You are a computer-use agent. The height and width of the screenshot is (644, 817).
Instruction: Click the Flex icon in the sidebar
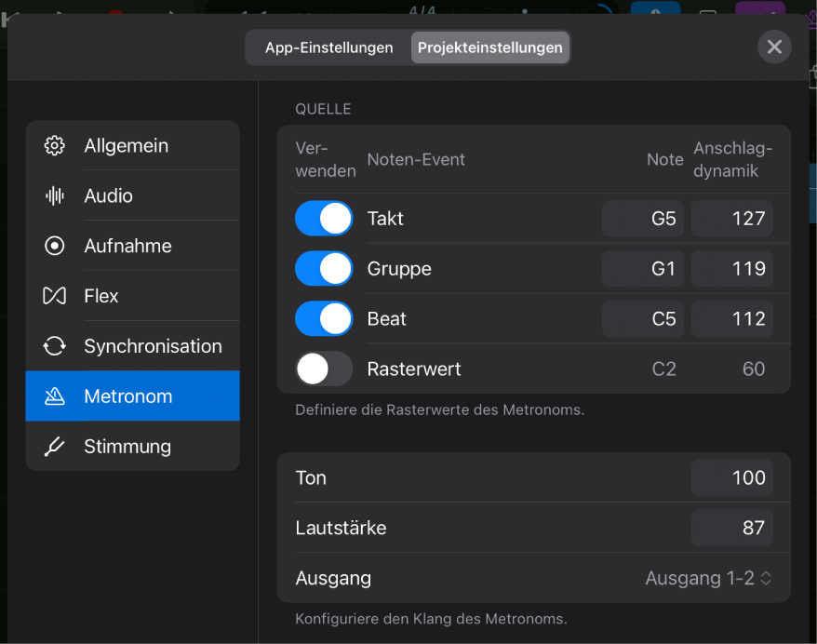coord(54,295)
